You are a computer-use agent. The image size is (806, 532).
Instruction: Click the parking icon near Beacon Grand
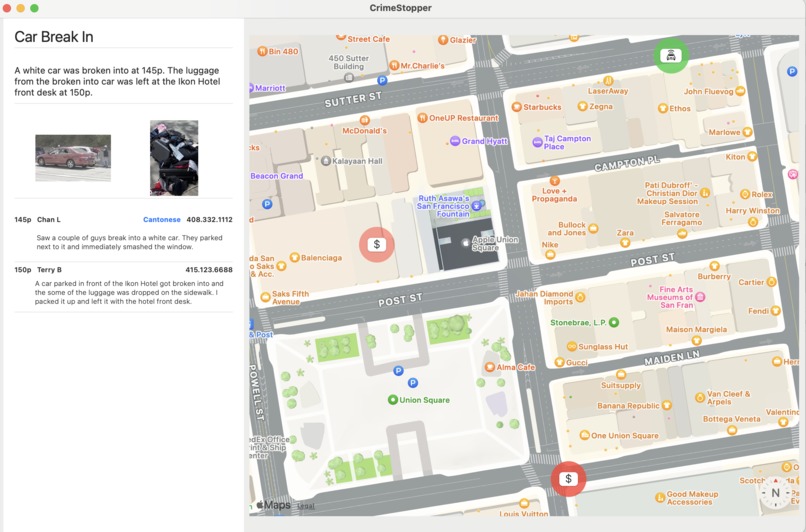pos(267,204)
